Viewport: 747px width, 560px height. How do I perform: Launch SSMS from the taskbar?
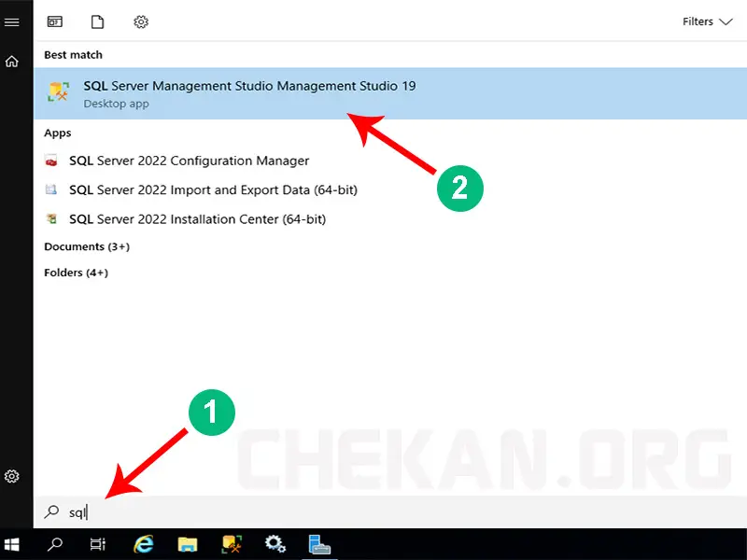(x=232, y=544)
